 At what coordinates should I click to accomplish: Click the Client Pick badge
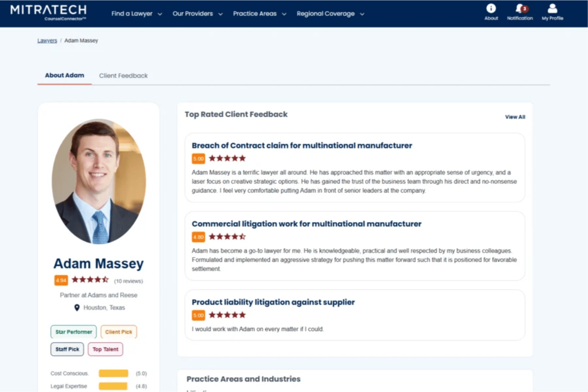pos(119,332)
